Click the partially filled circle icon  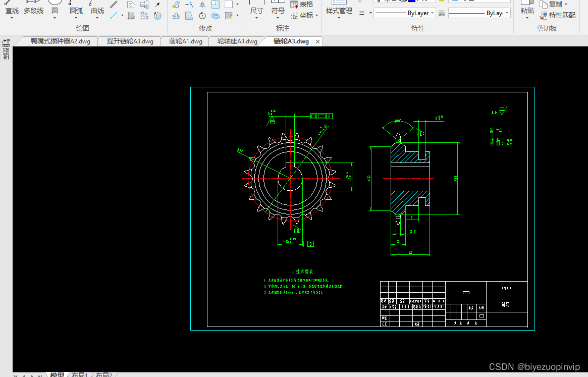click(x=158, y=16)
